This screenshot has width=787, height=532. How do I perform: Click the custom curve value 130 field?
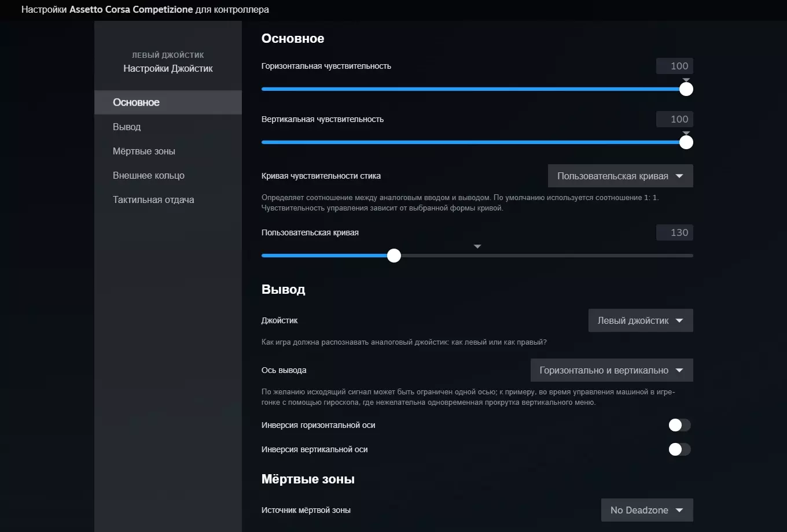674,232
